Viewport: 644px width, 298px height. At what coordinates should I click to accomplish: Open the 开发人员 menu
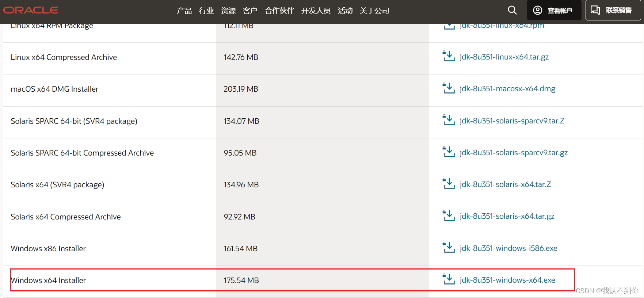click(316, 11)
